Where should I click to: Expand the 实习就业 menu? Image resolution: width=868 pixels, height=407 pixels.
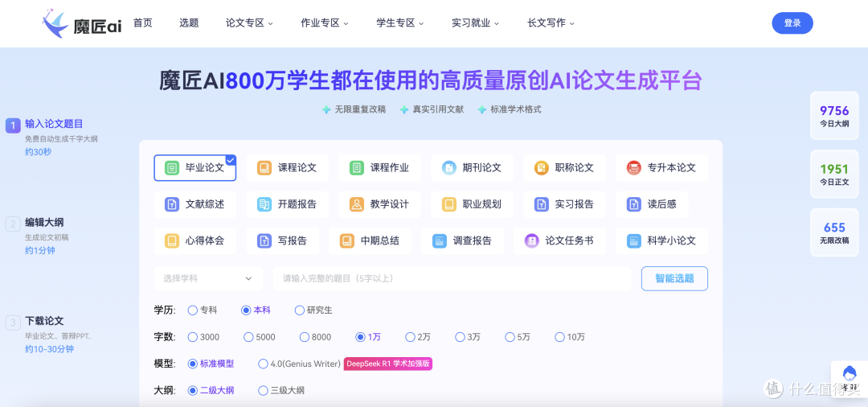pos(475,23)
